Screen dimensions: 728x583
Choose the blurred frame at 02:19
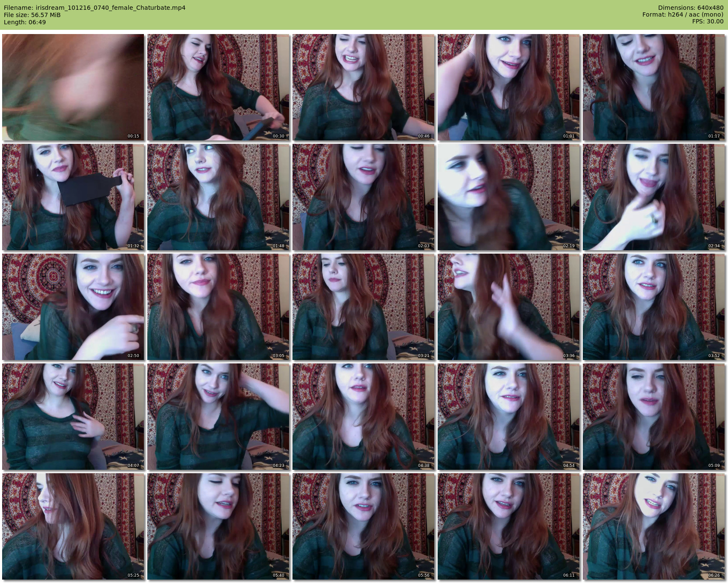[509, 197]
